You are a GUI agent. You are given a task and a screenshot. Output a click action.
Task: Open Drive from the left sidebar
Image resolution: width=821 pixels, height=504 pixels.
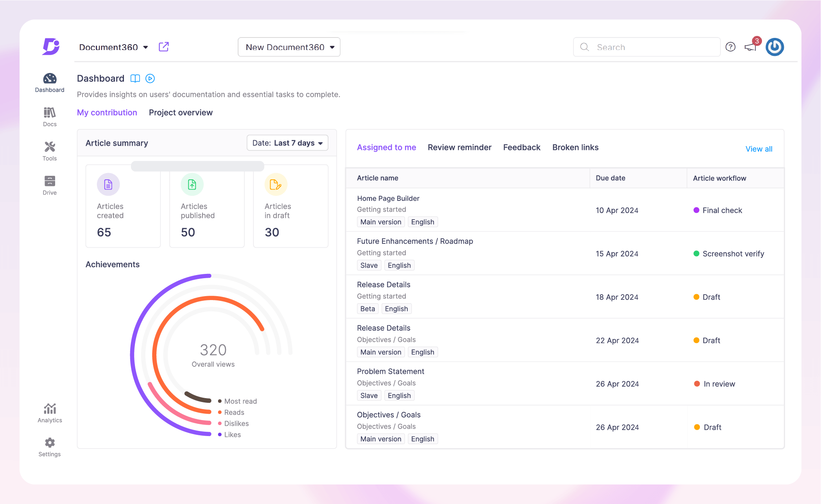[50, 184]
